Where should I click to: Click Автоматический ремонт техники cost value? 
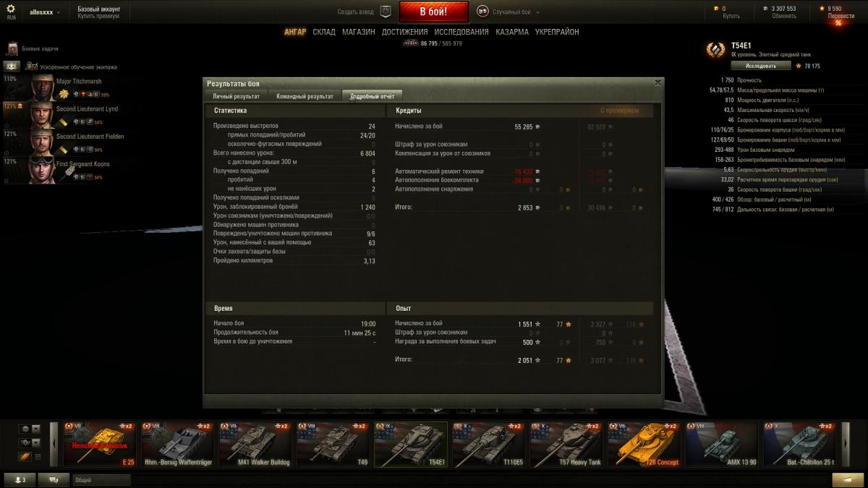[x=524, y=171]
